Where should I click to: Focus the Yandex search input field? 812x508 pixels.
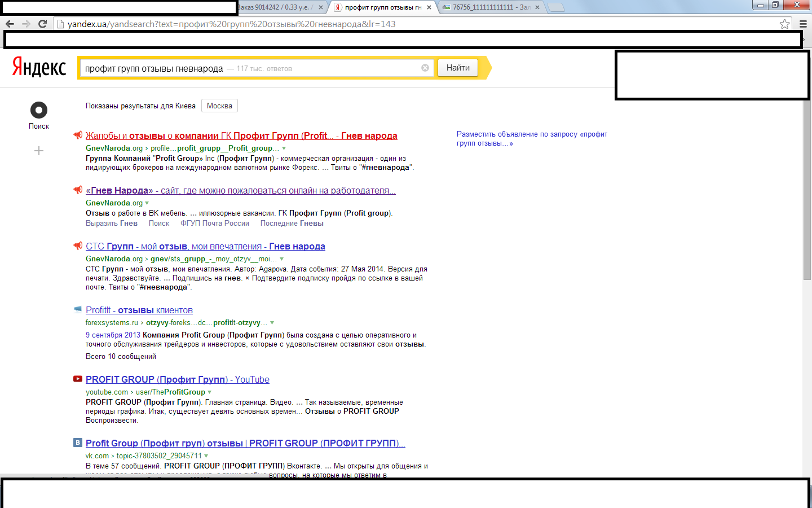tap(257, 68)
